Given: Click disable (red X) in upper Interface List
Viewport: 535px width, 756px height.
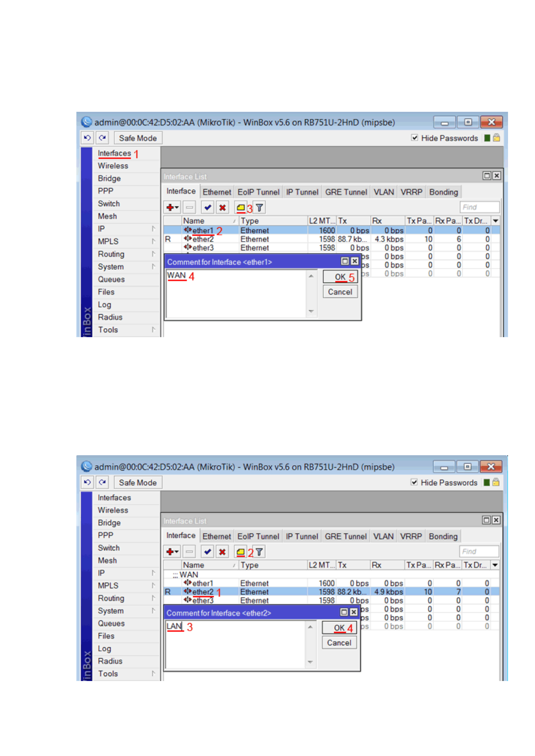Looking at the screenshot, I should point(222,207).
